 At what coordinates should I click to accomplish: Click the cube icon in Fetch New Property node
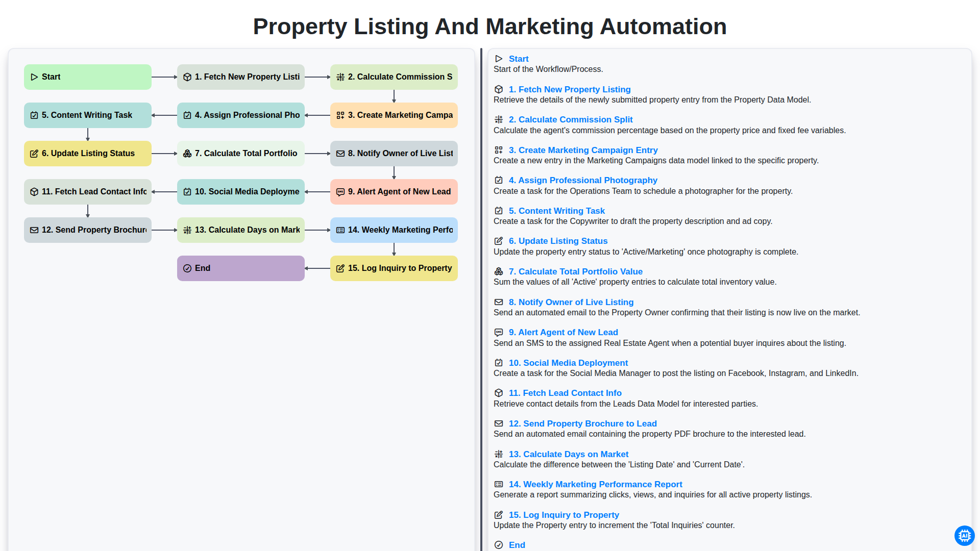[187, 77]
